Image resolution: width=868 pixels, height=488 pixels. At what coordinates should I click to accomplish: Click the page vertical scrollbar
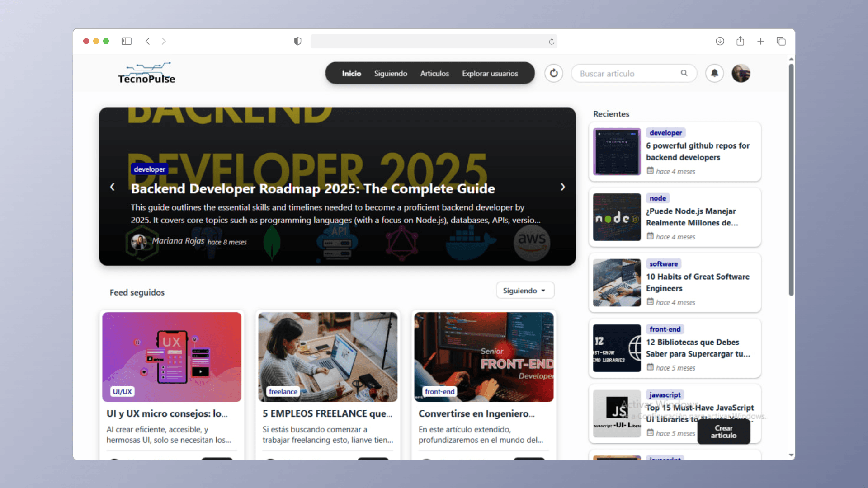[791, 180]
